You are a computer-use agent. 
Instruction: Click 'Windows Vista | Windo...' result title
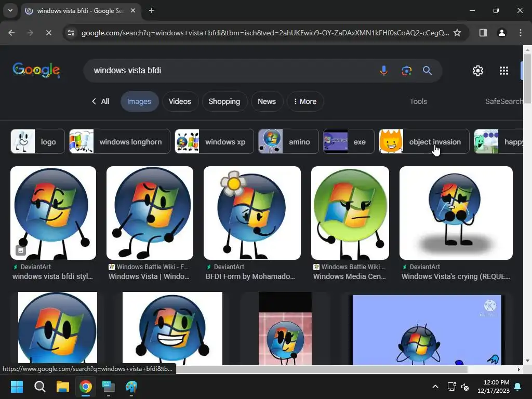pos(149,276)
